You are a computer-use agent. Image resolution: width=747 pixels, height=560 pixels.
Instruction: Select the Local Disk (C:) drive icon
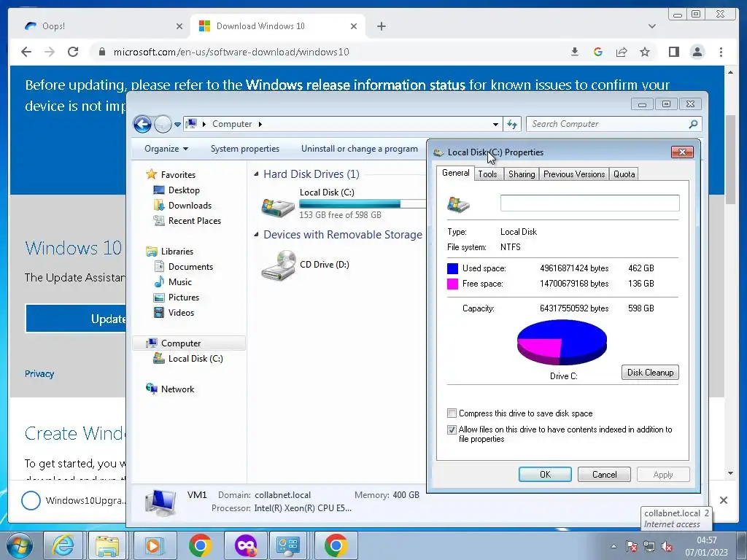278,206
